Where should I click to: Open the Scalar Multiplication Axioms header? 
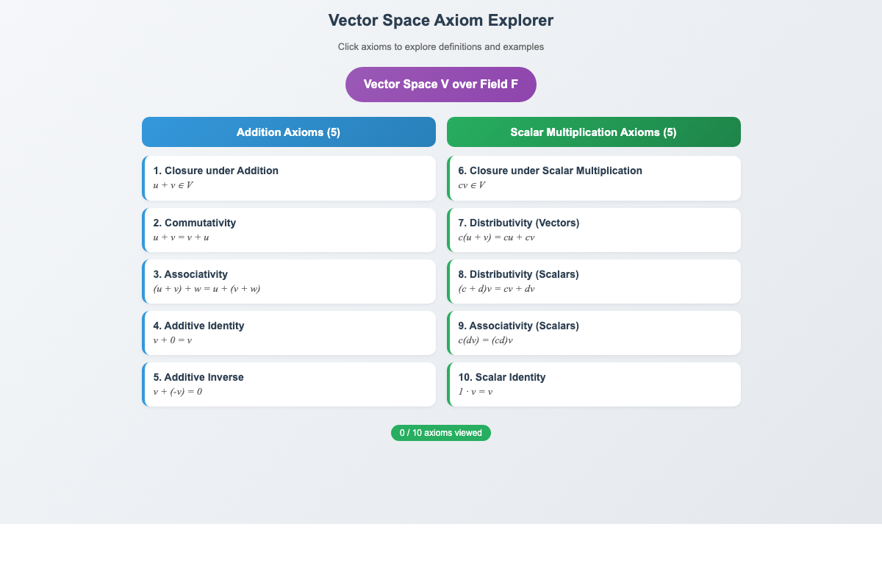point(593,132)
